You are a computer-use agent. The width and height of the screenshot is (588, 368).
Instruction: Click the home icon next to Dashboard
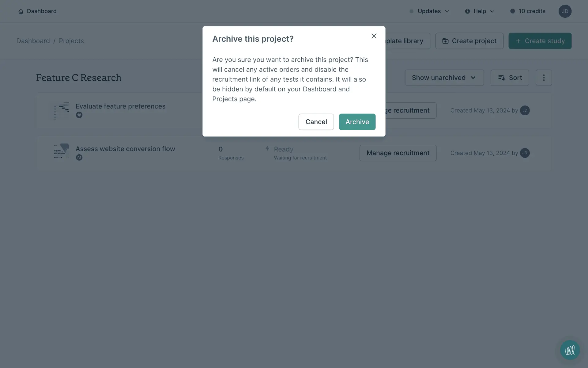pos(21,11)
